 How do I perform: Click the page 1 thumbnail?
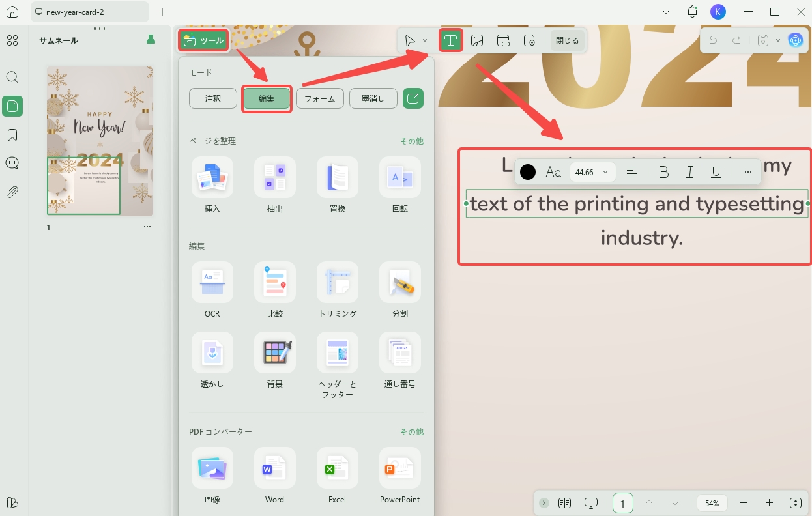pos(100,141)
